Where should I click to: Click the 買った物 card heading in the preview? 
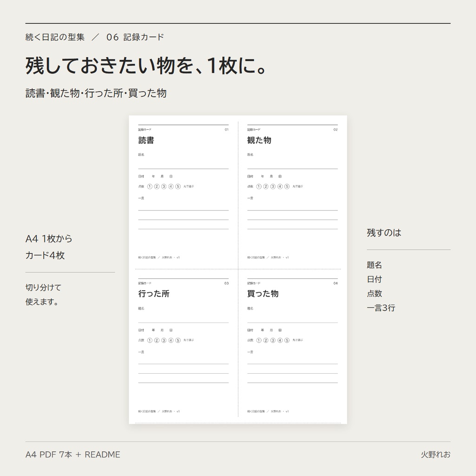(263, 294)
